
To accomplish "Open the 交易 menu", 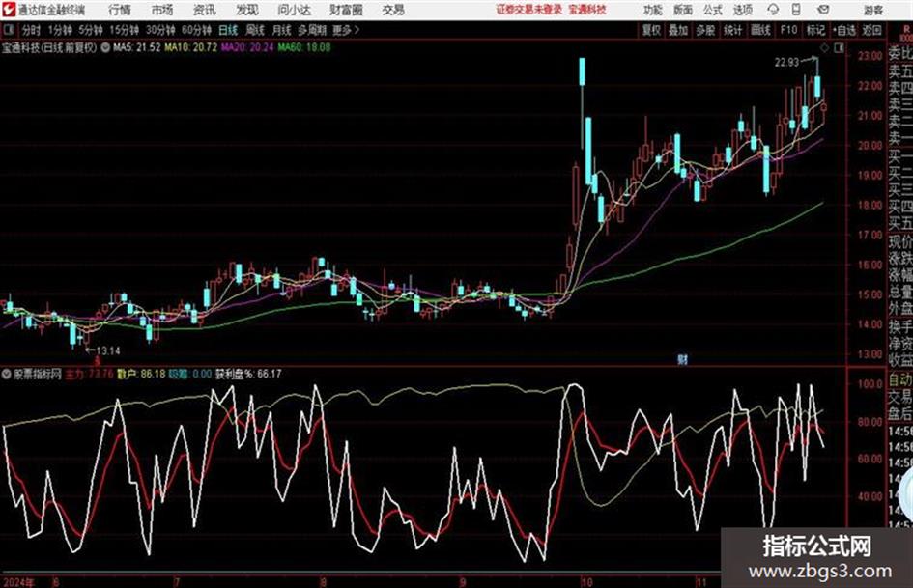I will click(x=393, y=10).
